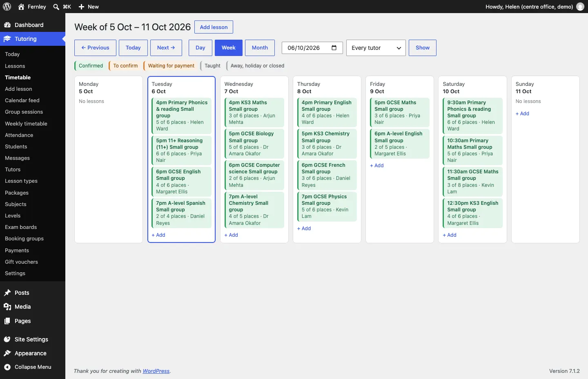Image resolution: width=588 pixels, height=379 pixels.
Task: Open the WordPress footer link
Action: tap(156, 371)
